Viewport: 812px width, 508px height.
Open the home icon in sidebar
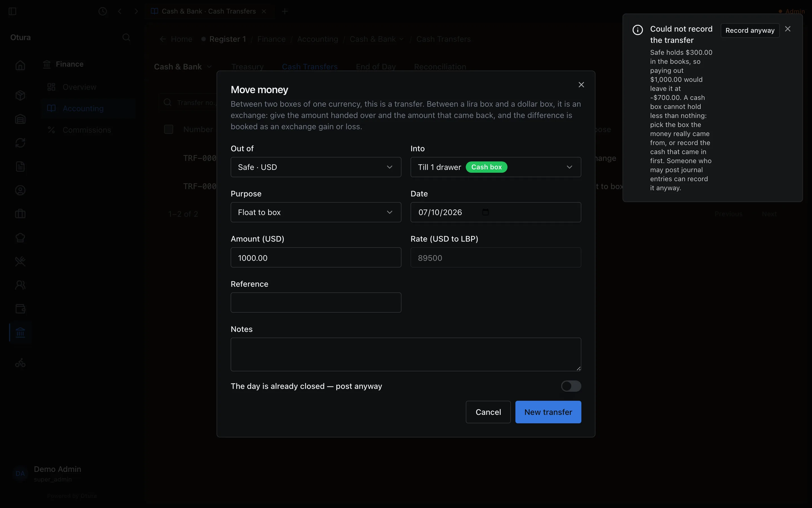pyautogui.click(x=21, y=65)
